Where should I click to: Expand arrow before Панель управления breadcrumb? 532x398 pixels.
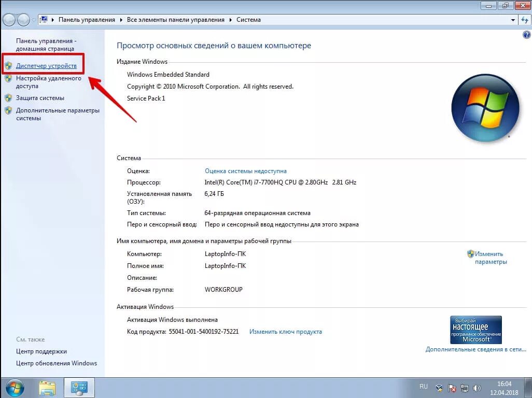(52, 20)
